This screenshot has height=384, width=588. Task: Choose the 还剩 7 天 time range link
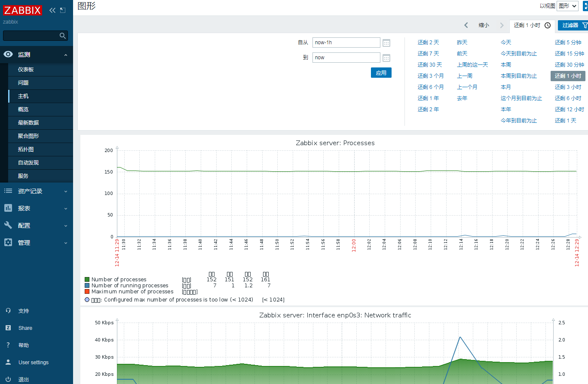click(428, 54)
